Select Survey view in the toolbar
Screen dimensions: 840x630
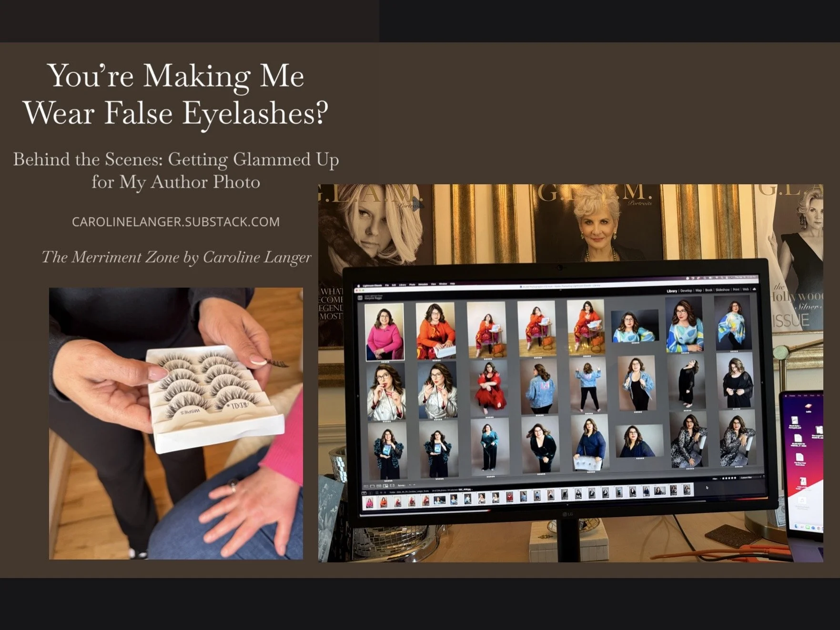[385, 486]
